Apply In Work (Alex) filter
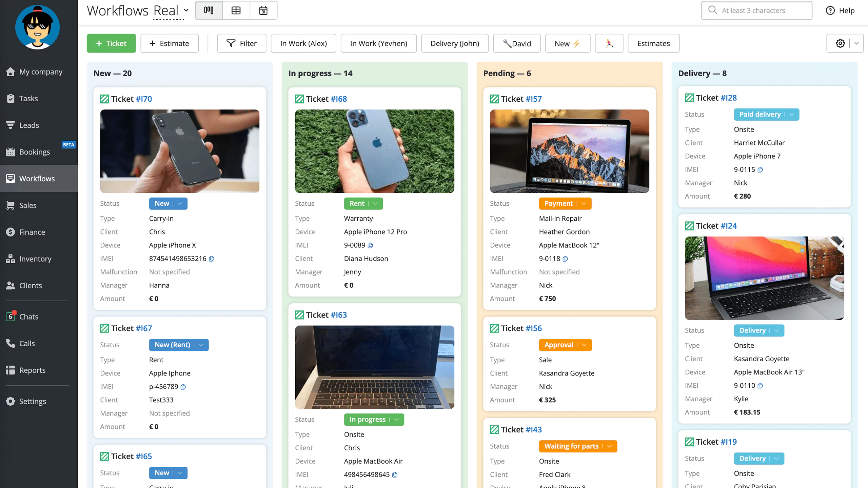The width and height of the screenshot is (868, 488). coord(303,43)
